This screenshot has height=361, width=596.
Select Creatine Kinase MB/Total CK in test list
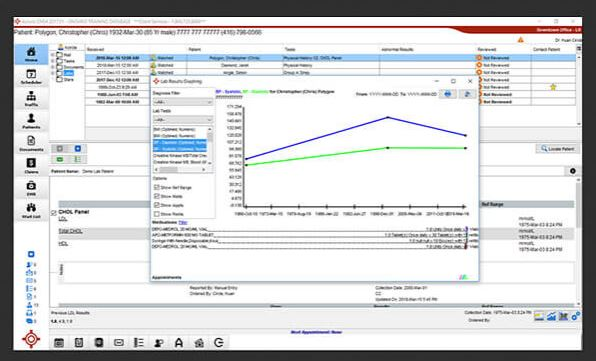179,155
